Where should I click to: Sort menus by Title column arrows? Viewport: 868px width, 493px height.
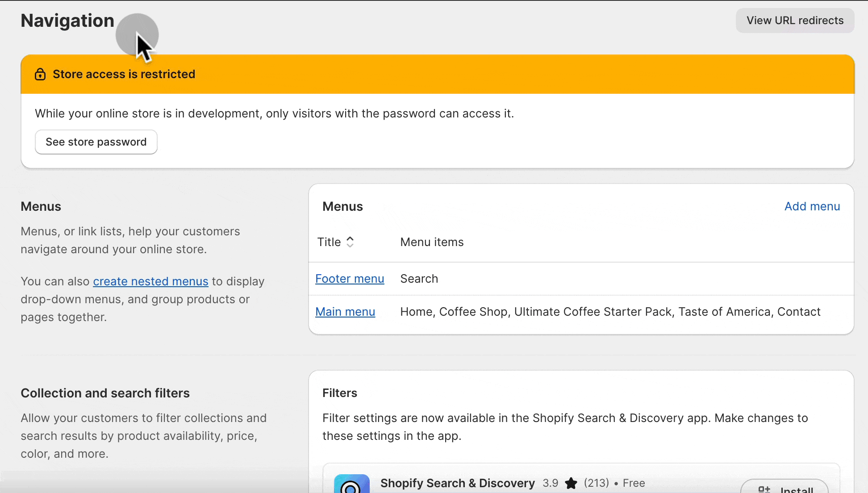tap(350, 242)
